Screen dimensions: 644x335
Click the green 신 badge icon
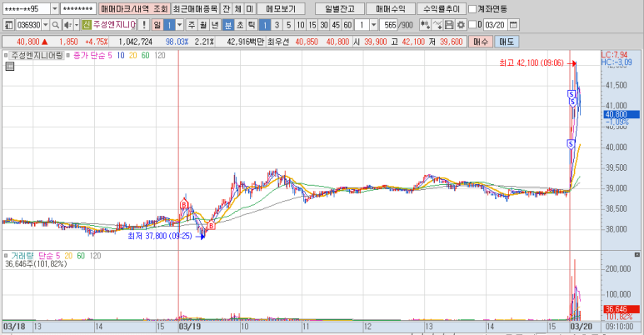pos(87,25)
